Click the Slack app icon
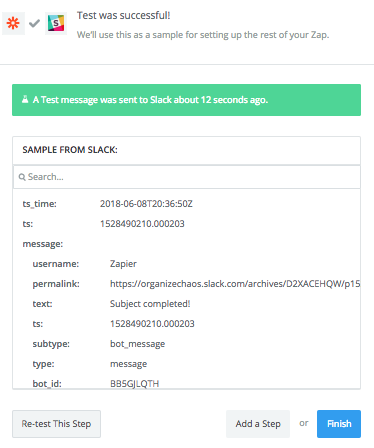This screenshot has width=374, height=448. pos(56,23)
